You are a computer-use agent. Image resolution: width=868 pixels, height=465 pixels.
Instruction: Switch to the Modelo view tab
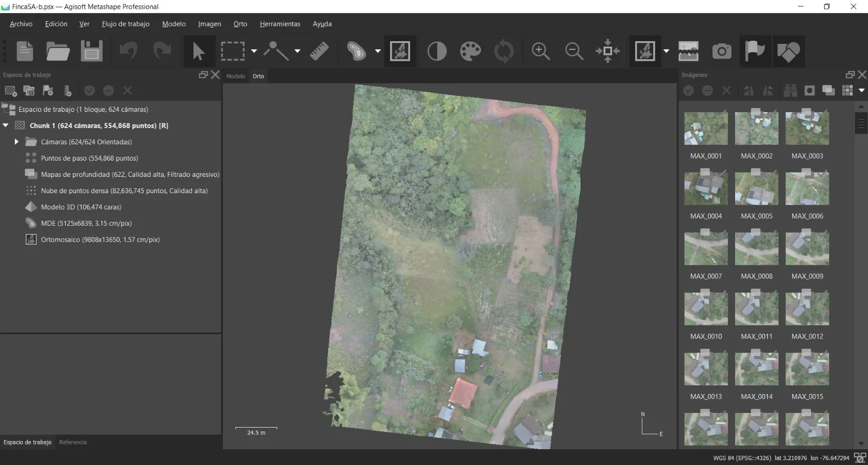pos(235,76)
